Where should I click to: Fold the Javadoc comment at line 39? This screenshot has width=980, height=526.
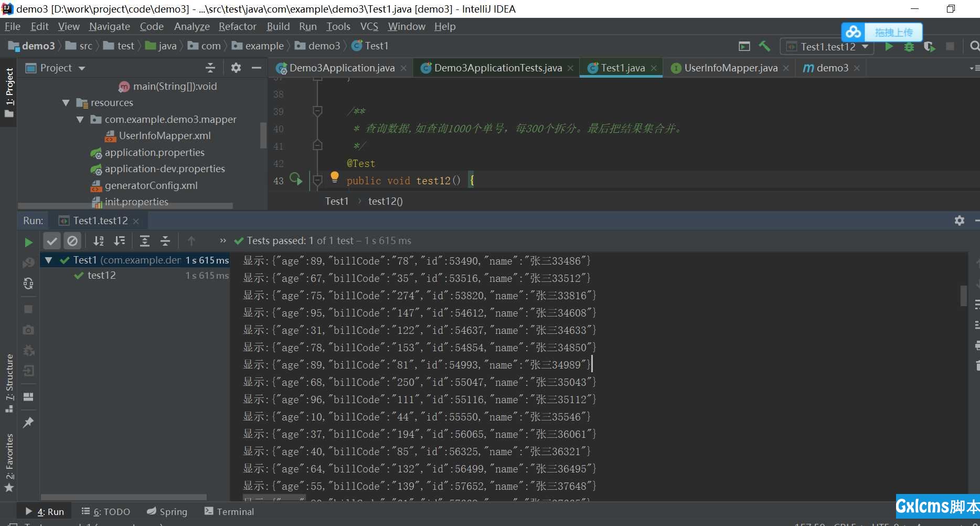tap(317, 111)
